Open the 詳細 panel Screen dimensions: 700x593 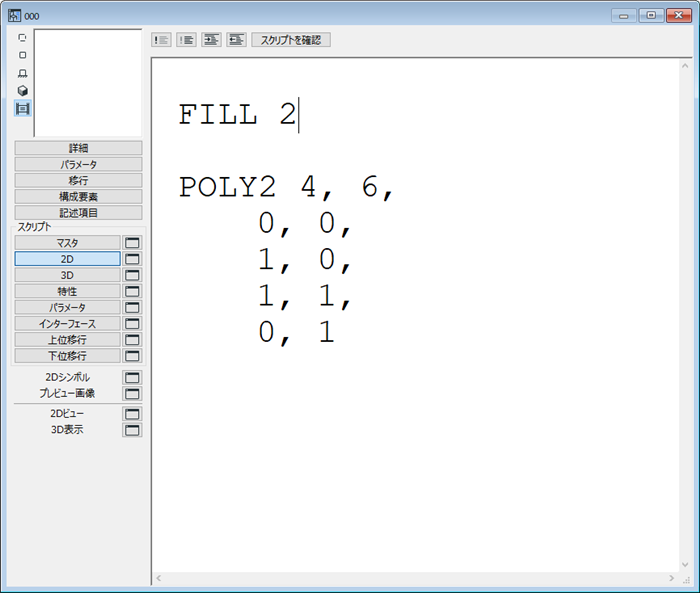[x=79, y=148]
